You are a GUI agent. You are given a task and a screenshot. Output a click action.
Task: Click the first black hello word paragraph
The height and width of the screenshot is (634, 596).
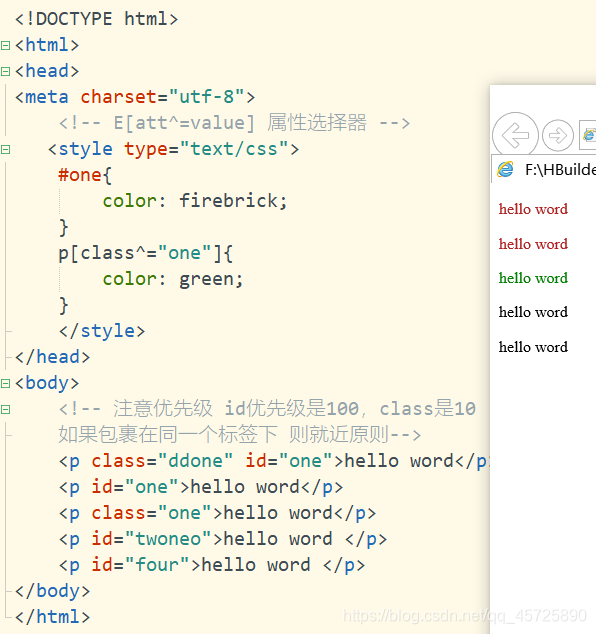(533, 312)
